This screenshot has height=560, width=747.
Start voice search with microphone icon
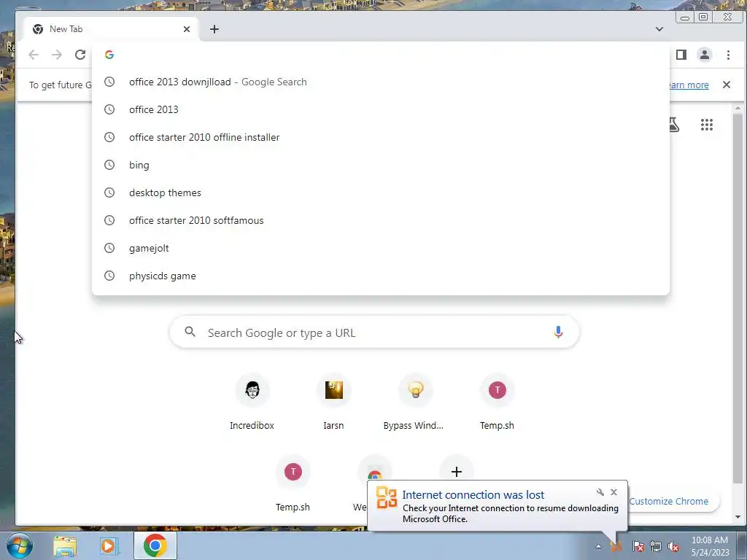click(558, 332)
